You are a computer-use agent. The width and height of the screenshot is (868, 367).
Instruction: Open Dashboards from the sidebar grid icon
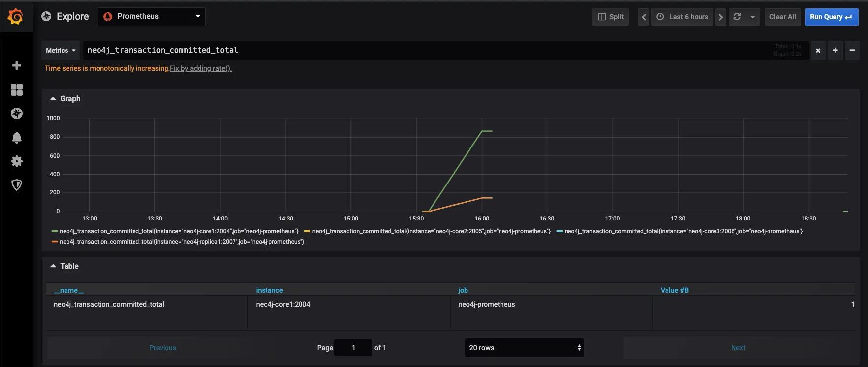coord(17,89)
